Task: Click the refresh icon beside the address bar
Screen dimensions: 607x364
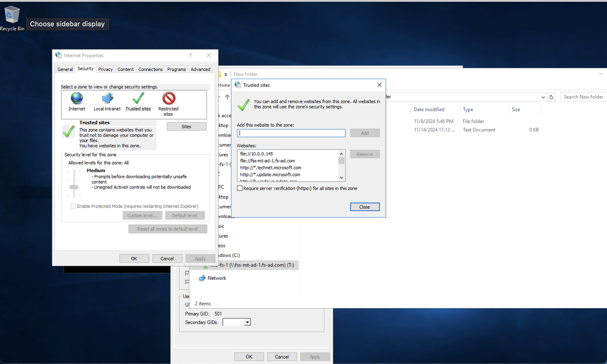Action: 551,97
